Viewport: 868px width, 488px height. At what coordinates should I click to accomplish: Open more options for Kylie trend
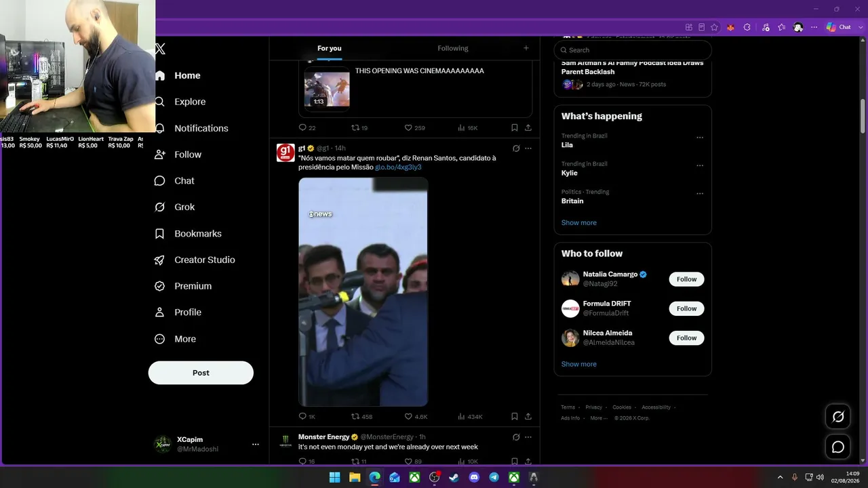pyautogui.click(x=700, y=165)
